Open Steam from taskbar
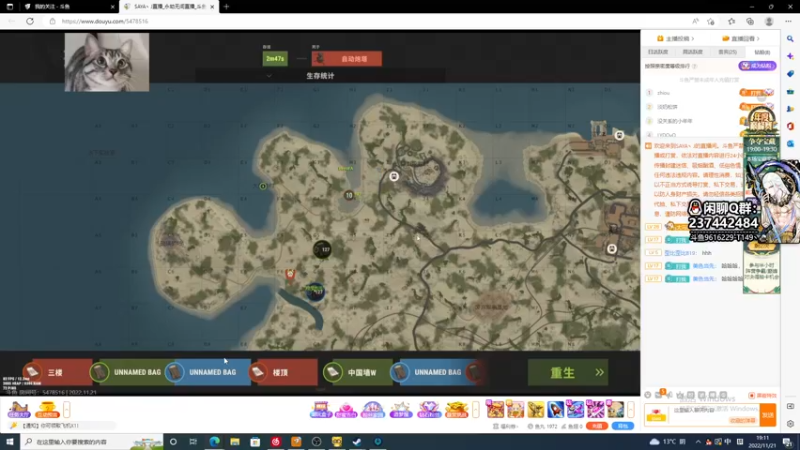The width and height of the screenshot is (800, 450). (x=357, y=442)
